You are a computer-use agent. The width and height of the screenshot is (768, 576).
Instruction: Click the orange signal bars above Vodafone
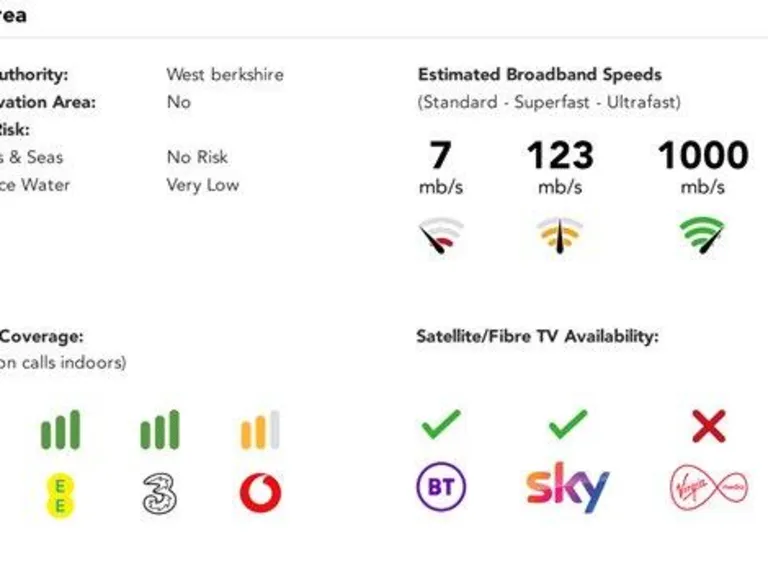260,430
